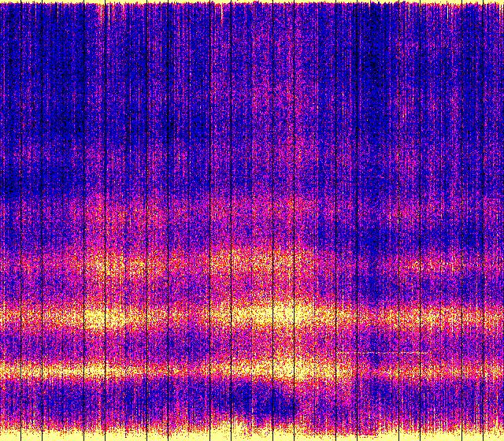Image resolution: width=504 pixels, height=441 pixels.
Task: Select the lower bright yellow horizontal band
Action: coord(157,369)
